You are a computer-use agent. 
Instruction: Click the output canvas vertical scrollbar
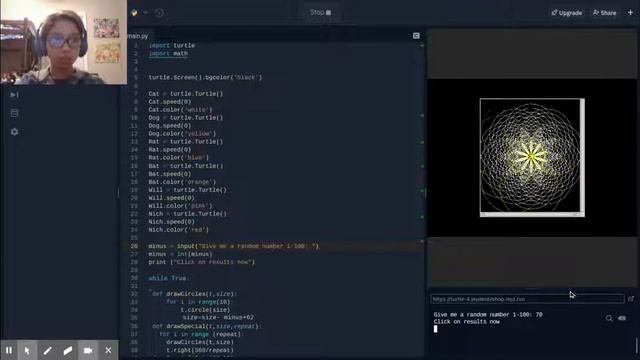pos(582,155)
